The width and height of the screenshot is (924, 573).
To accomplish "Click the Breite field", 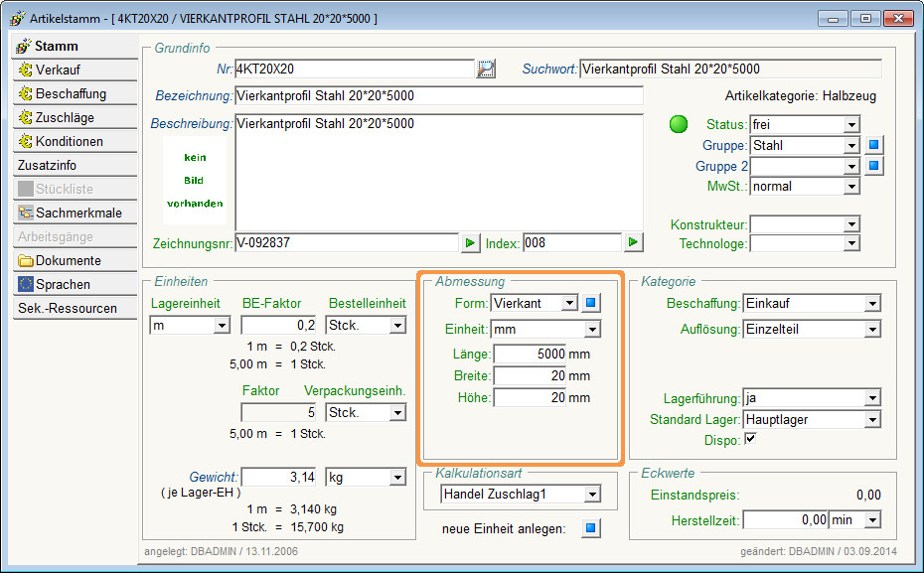I will pyautogui.click(x=530, y=375).
